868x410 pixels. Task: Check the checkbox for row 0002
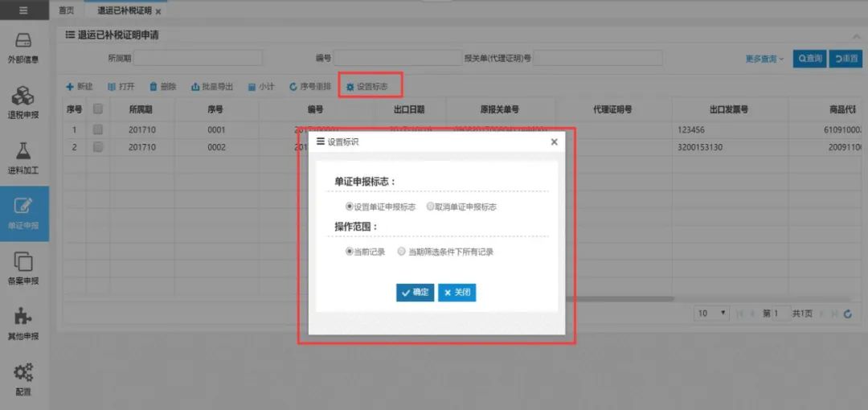click(97, 147)
